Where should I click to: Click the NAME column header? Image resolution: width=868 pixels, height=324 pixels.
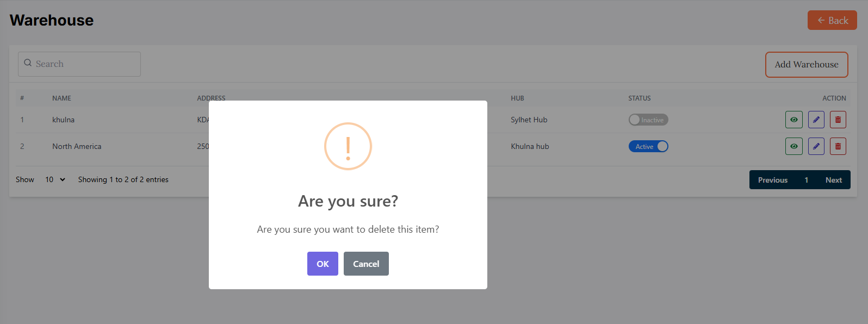61,98
